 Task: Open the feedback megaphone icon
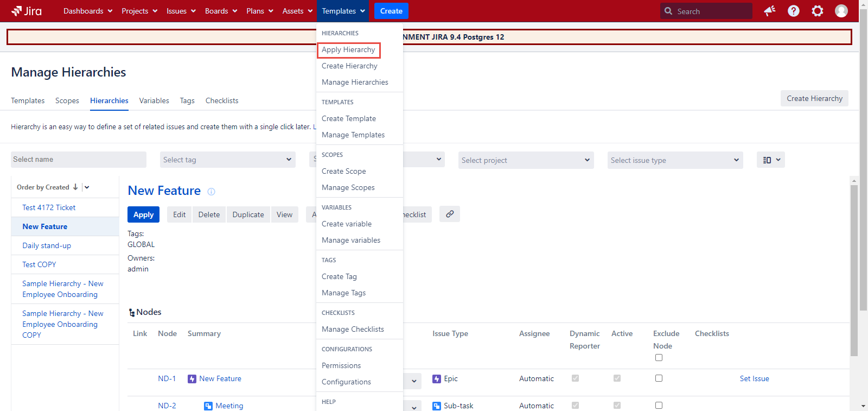click(x=769, y=11)
